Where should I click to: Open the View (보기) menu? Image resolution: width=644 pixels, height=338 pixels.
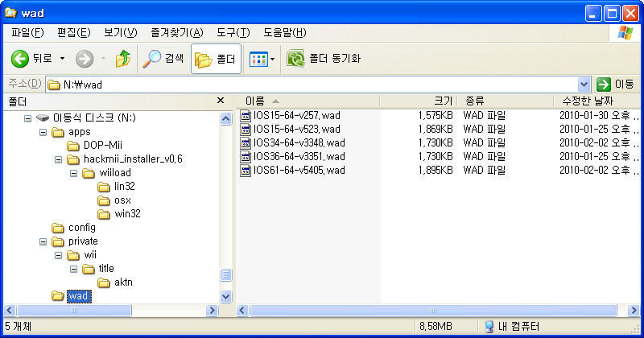[120, 32]
